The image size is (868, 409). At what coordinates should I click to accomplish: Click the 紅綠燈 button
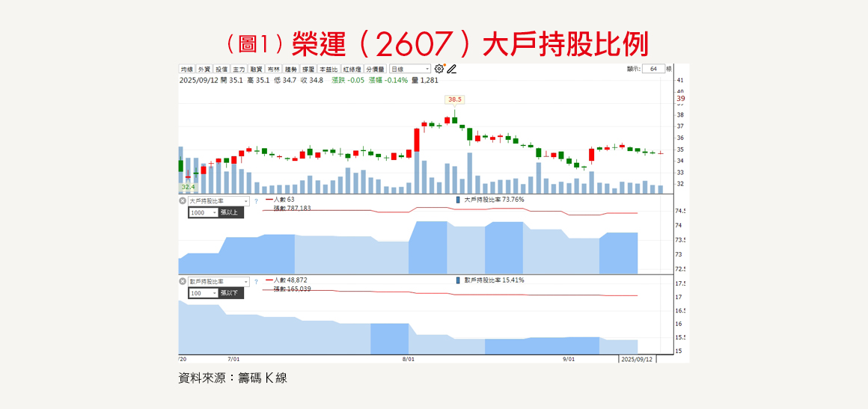(x=352, y=70)
